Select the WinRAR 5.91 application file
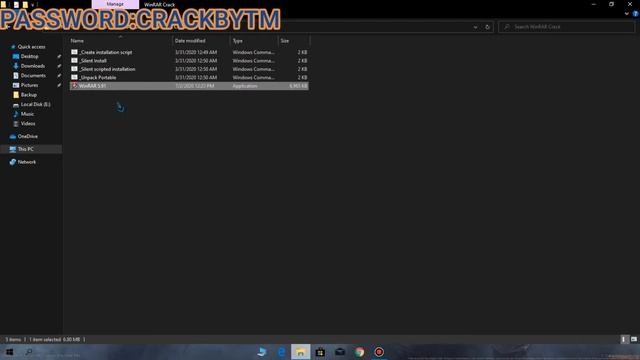 (189, 86)
